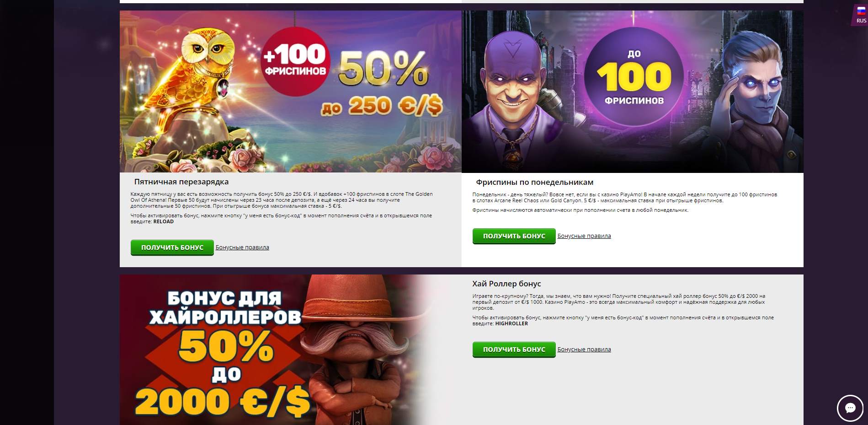Viewport: 868px width, 425px height.
Task: Click green button under Фриспины по понедельникам
Action: point(514,236)
